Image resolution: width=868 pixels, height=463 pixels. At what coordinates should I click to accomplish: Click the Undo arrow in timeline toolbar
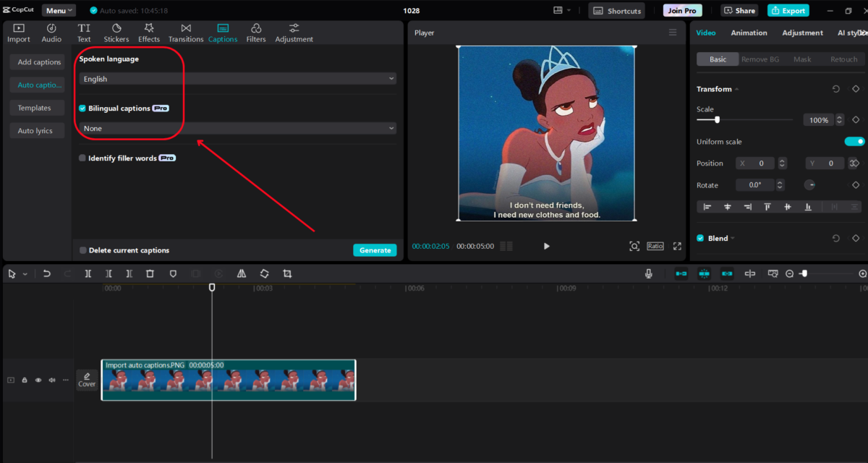tap(47, 274)
